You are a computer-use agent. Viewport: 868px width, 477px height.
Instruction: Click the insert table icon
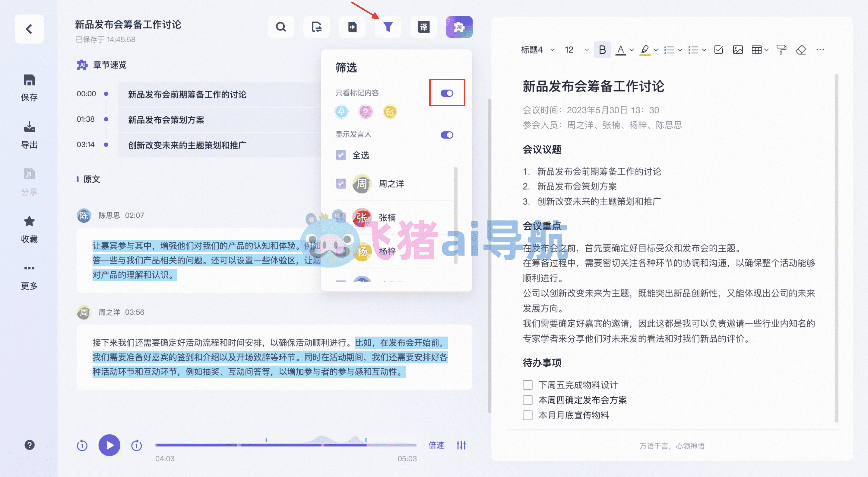click(756, 50)
